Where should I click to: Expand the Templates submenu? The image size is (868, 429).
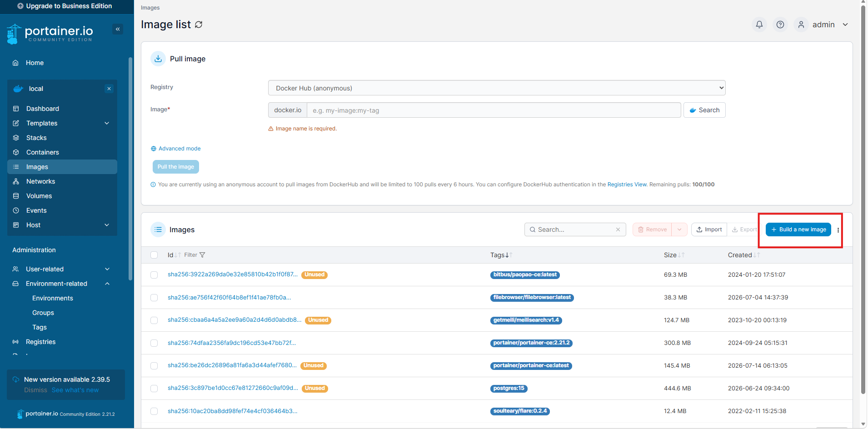tap(107, 123)
